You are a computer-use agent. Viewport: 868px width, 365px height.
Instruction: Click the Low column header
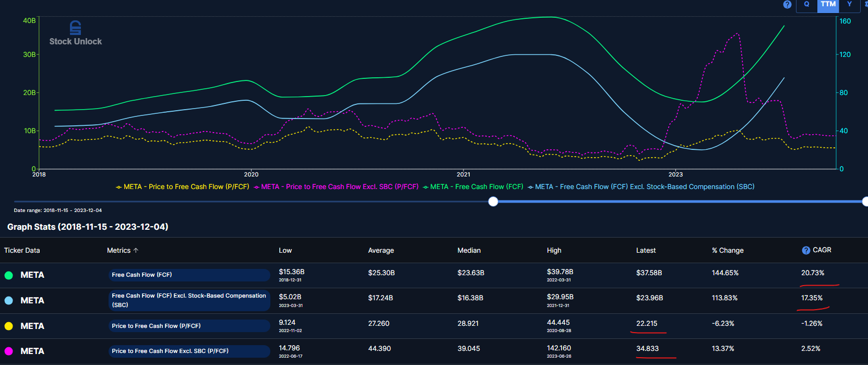click(285, 251)
